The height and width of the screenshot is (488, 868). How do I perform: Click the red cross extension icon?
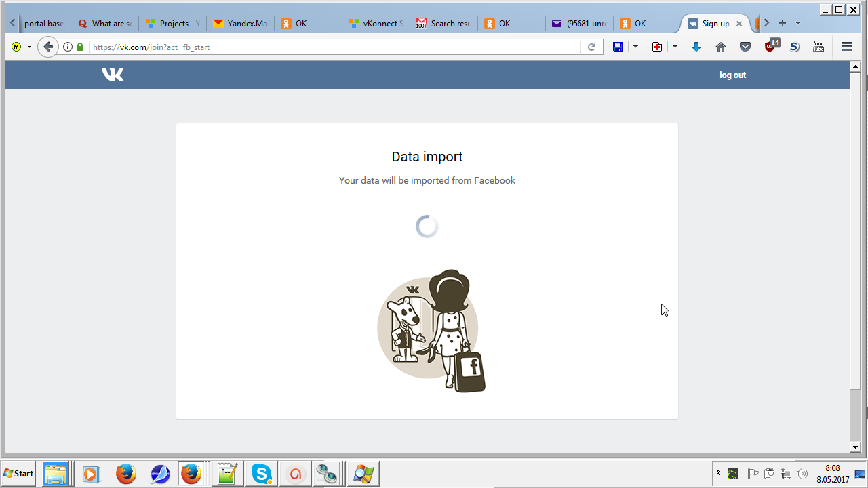657,47
